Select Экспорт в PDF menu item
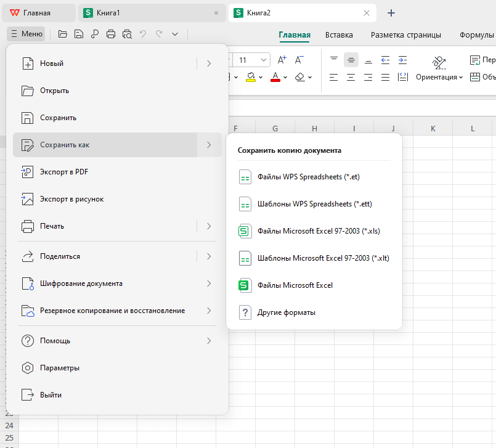The image size is (496, 448). tap(117, 172)
